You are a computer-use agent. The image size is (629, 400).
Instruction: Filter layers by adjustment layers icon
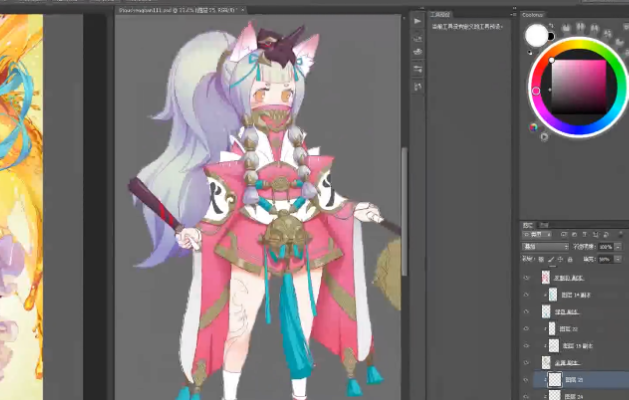point(574,234)
